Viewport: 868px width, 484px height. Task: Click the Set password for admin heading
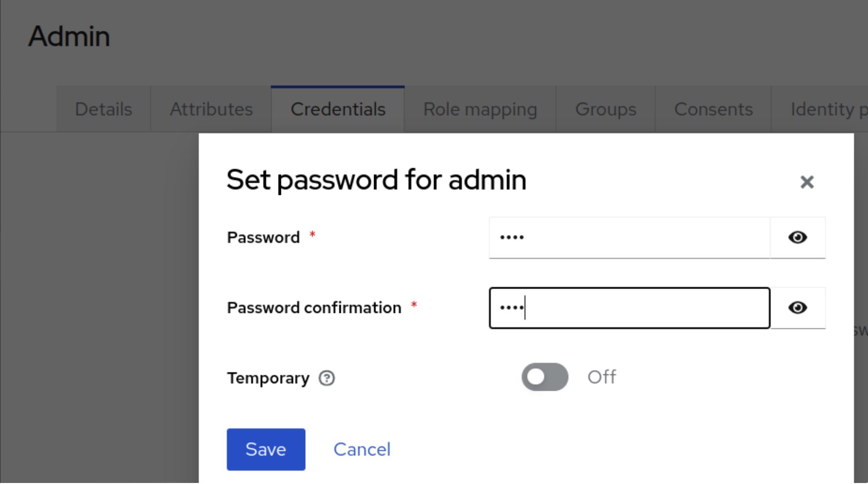click(376, 180)
